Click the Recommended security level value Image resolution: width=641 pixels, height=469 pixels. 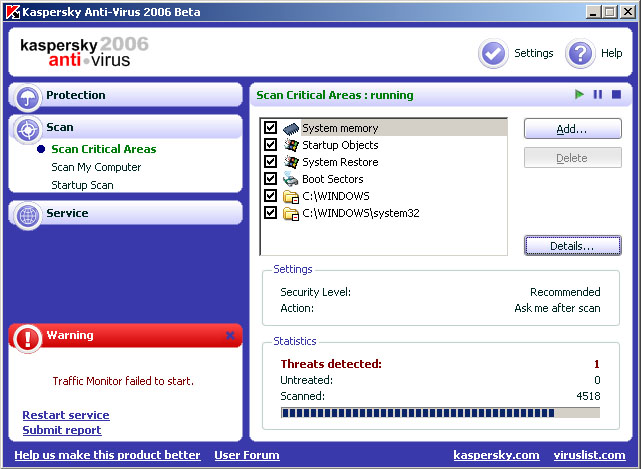[x=565, y=292]
